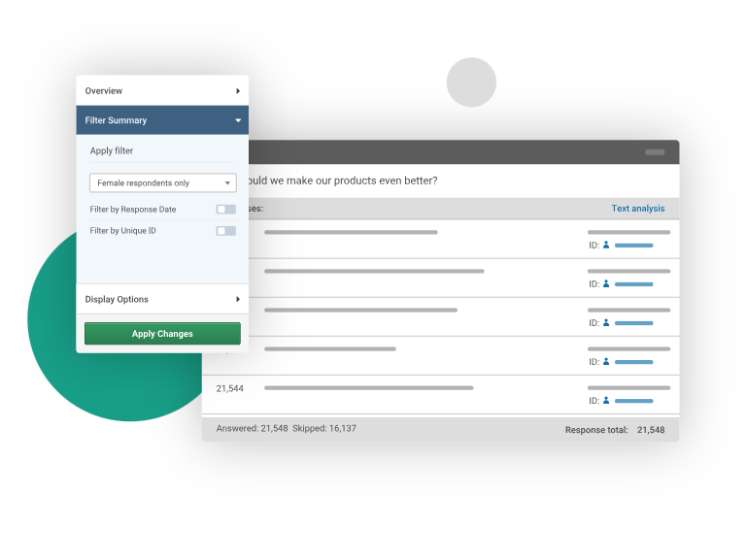Turn on Filter by Unique ID switch
Viewport: 747px width, 560px height.
tap(225, 231)
